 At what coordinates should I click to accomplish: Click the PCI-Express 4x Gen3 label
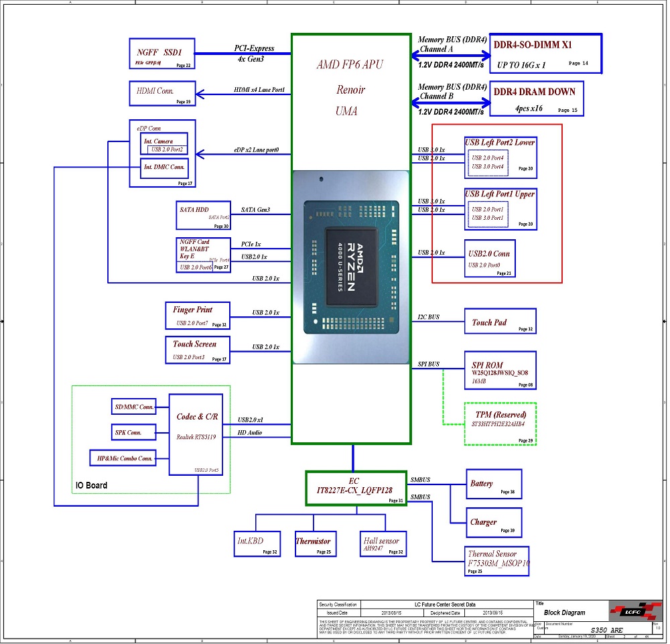point(253,54)
